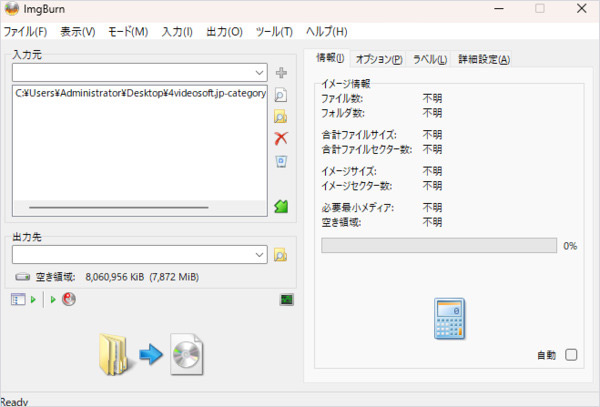Image resolution: width=600 pixels, height=407 pixels.
Task: Toggle the 自動 auto-calculate checkbox
Action: [571, 355]
